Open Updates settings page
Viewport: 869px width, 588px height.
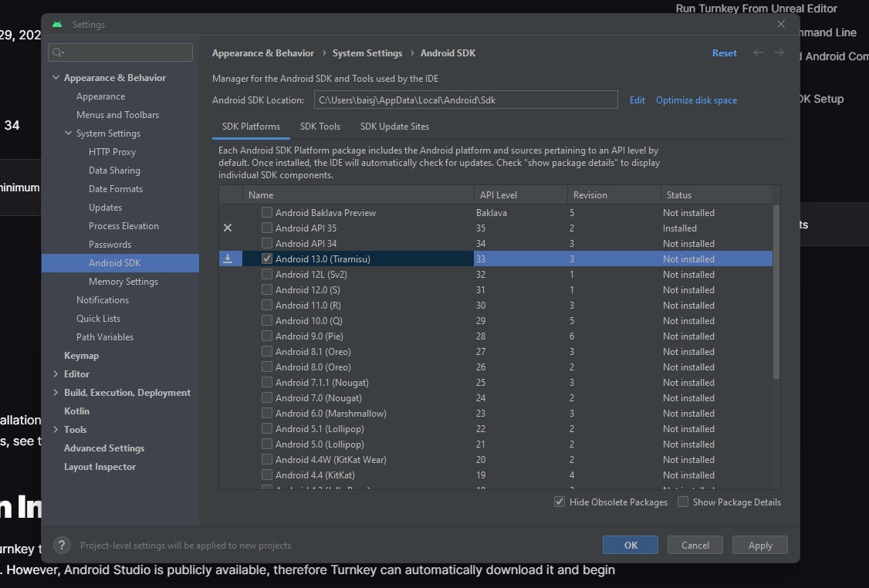tap(105, 208)
